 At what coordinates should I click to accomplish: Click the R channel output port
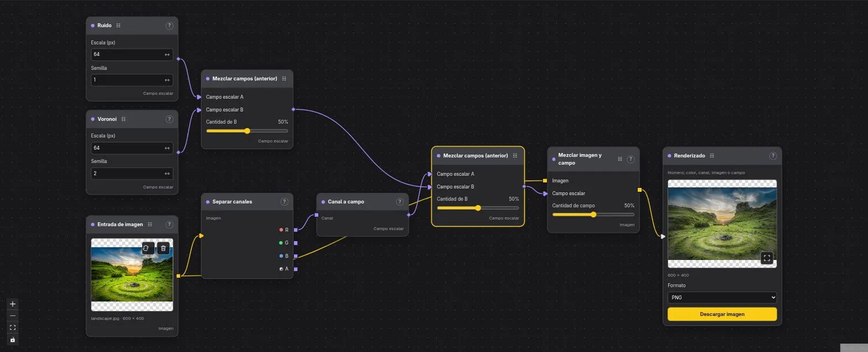pos(296,229)
